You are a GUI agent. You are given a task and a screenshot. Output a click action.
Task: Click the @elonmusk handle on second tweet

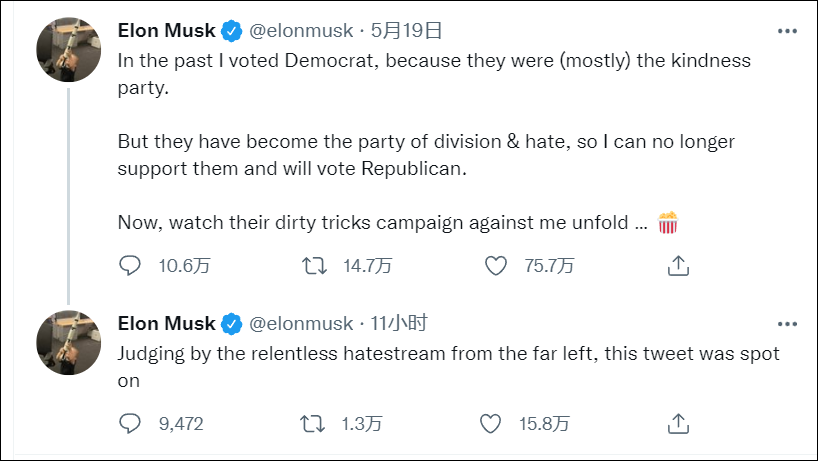point(300,323)
